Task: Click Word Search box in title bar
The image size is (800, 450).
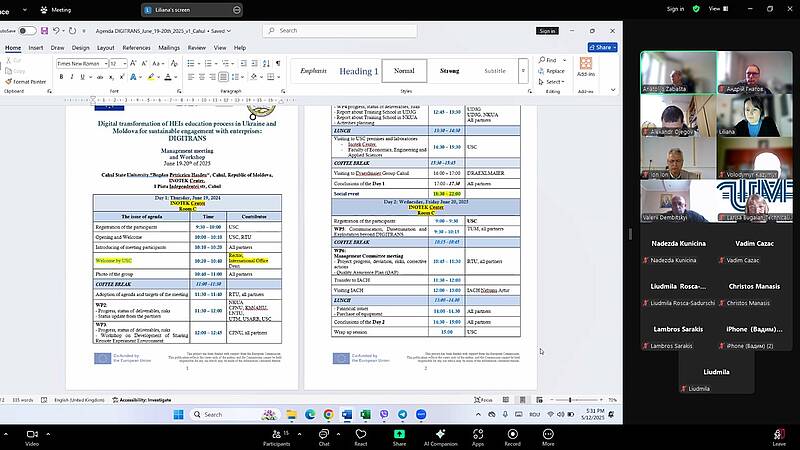Action: (x=340, y=31)
